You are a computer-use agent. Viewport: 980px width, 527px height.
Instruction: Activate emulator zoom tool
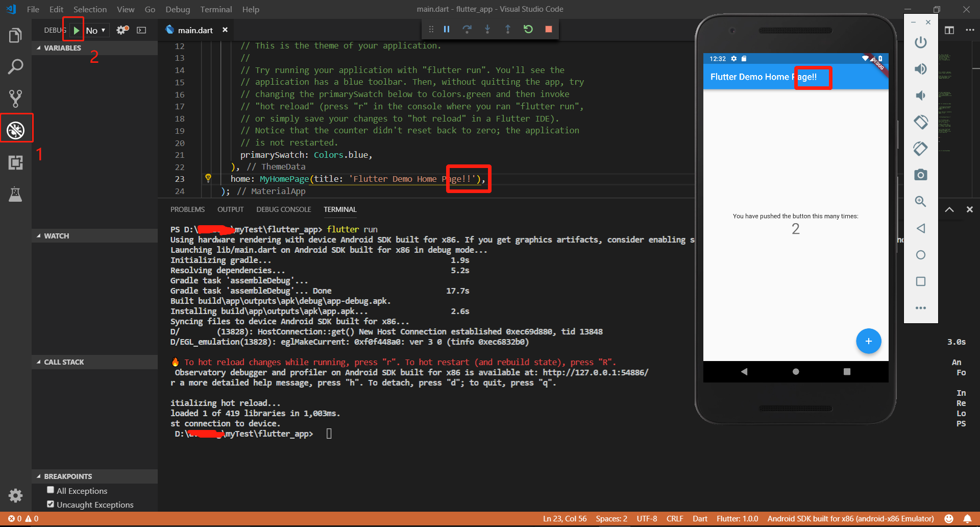(x=921, y=202)
